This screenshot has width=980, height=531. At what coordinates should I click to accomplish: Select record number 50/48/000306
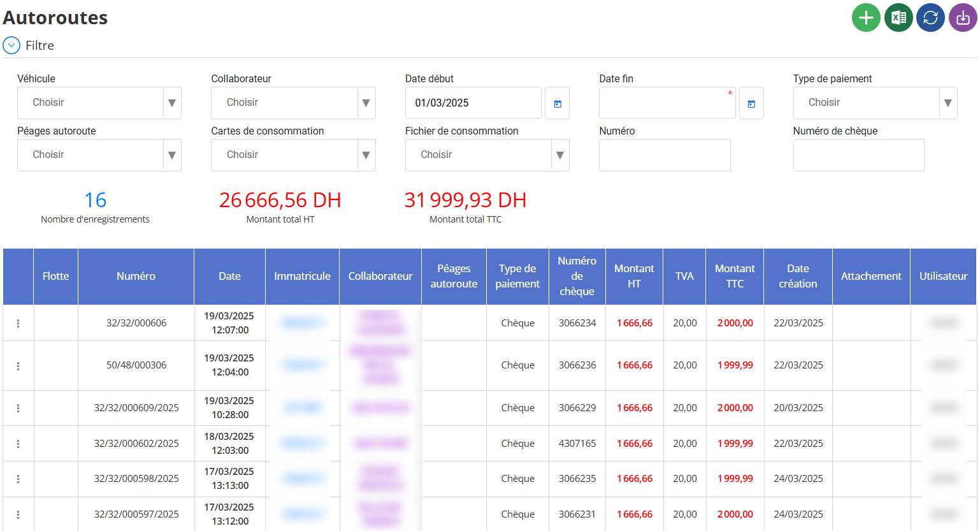tap(136, 365)
